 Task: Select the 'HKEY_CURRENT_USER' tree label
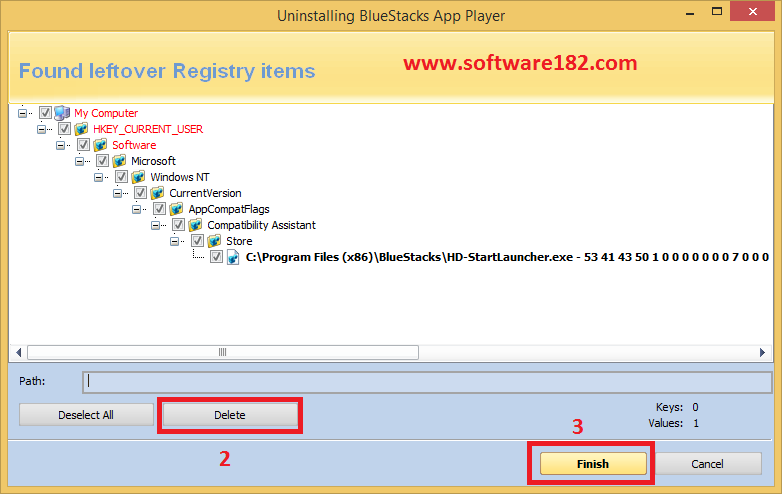coord(148,129)
